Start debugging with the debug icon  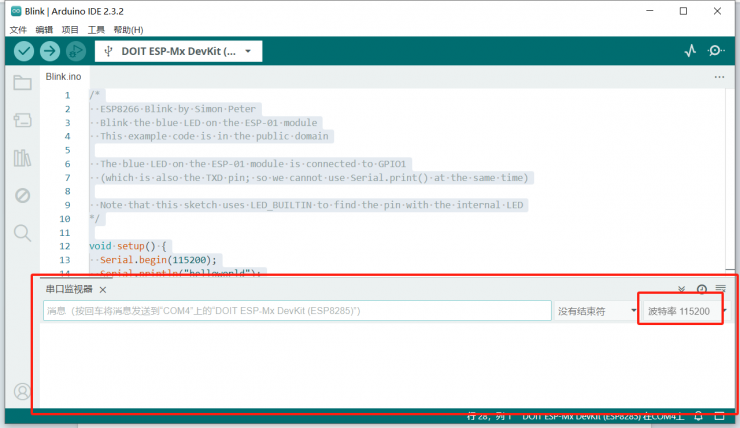(x=76, y=51)
